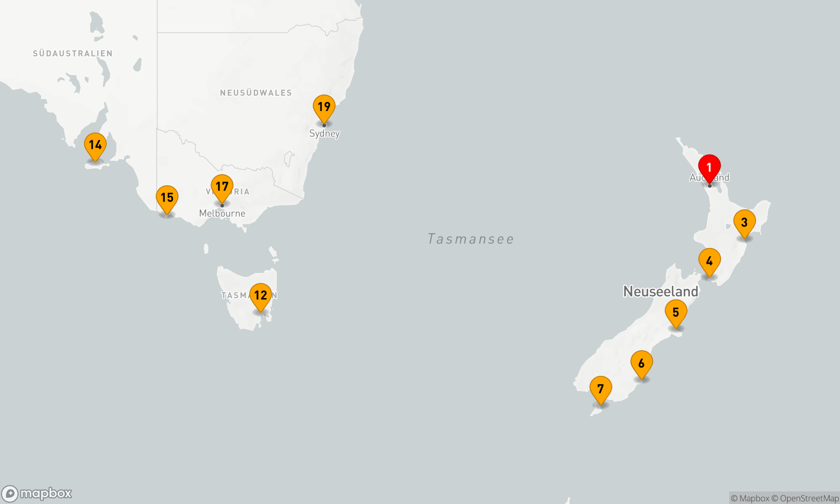Click the Neuseeland country label
Screen dimensions: 840x504
660,291
